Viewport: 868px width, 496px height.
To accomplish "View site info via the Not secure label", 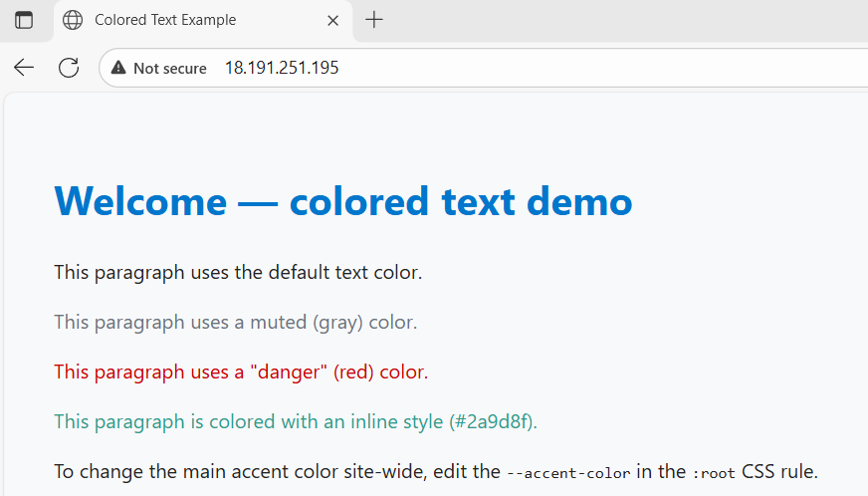I will pos(169,68).
